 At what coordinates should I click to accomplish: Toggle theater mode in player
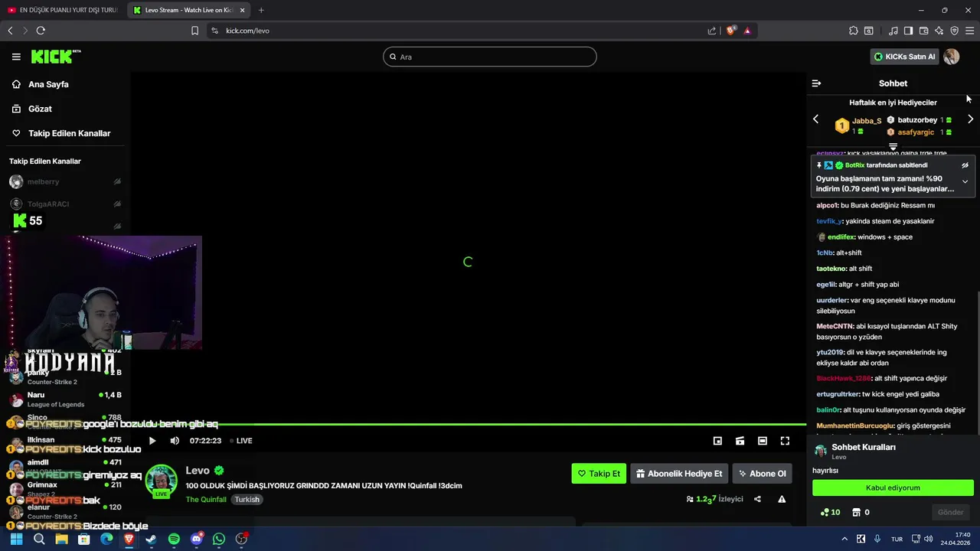tap(763, 441)
